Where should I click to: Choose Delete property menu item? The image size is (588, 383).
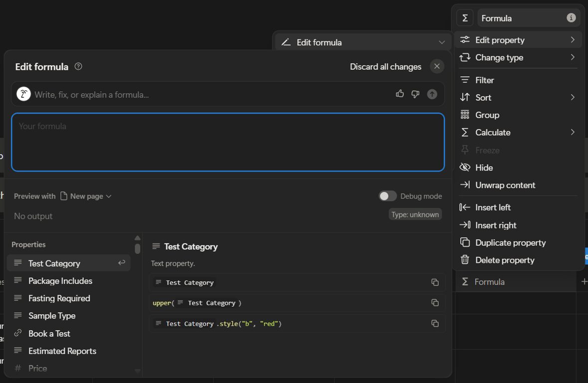pos(505,260)
